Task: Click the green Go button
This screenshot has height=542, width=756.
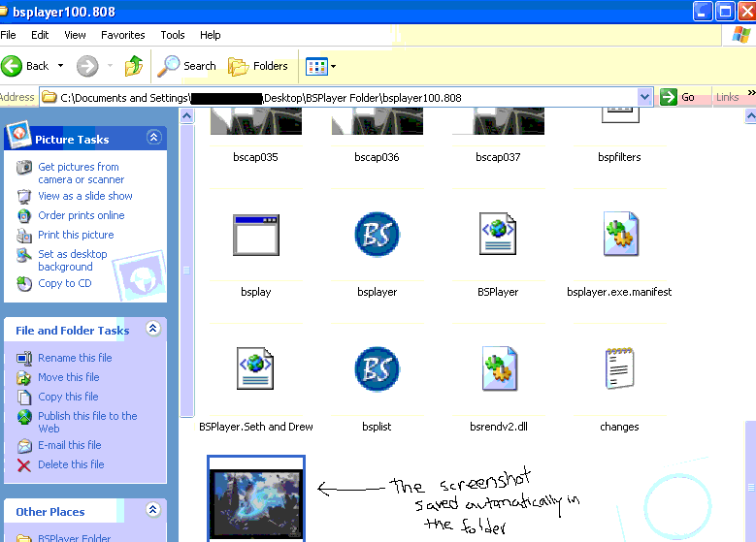Action: coord(677,97)
